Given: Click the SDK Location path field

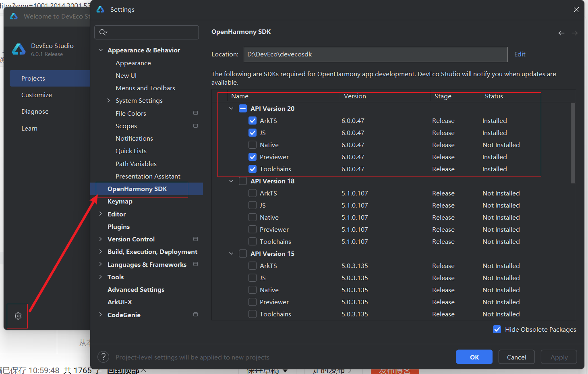Looking at the screenshot, I should coord(375,54).
